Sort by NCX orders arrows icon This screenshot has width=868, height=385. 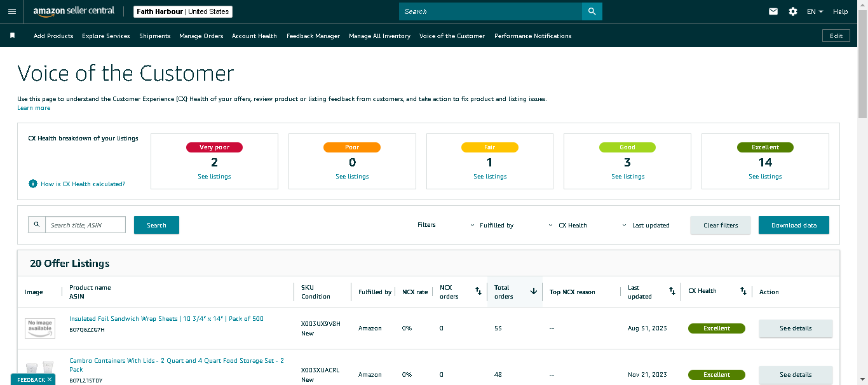(478, 291)
